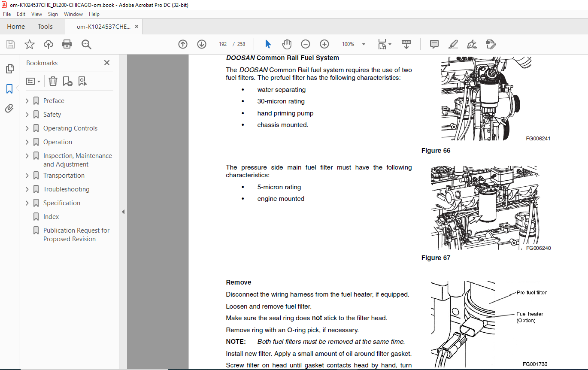
Task: Expand the Troubleshooting bookmark
Action: click(27, 189)
